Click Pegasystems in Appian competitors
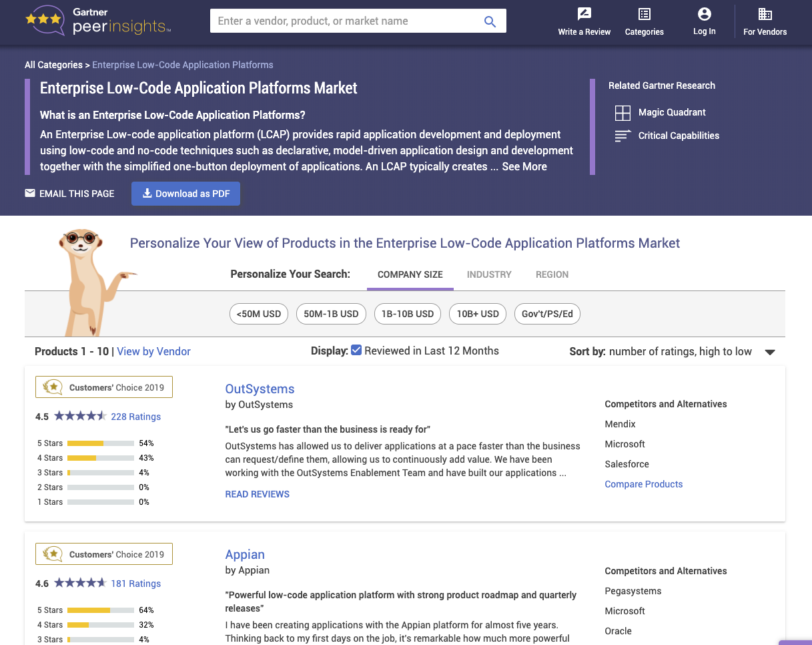 coord(633,591)
